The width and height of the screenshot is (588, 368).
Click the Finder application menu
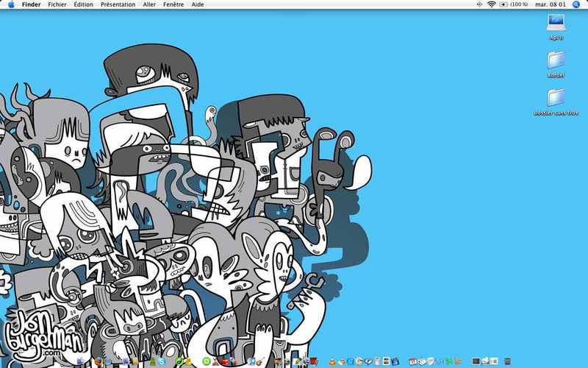point(31,4)
